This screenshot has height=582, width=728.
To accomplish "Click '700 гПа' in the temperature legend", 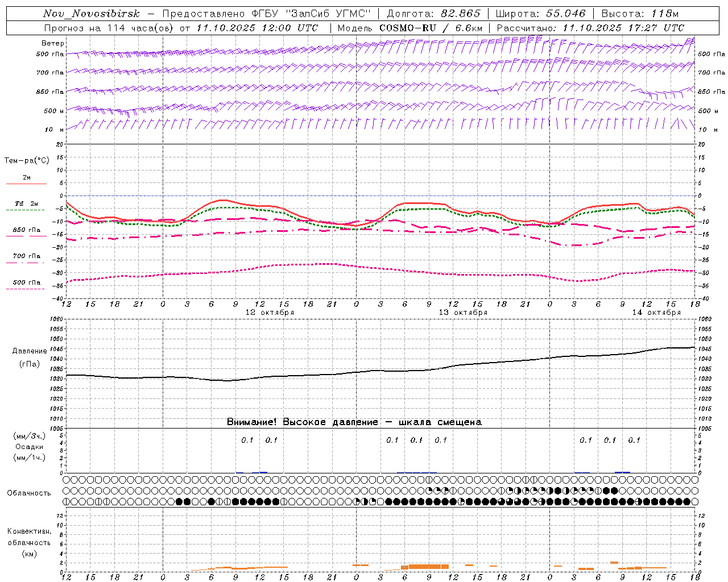I will [27, 256].
